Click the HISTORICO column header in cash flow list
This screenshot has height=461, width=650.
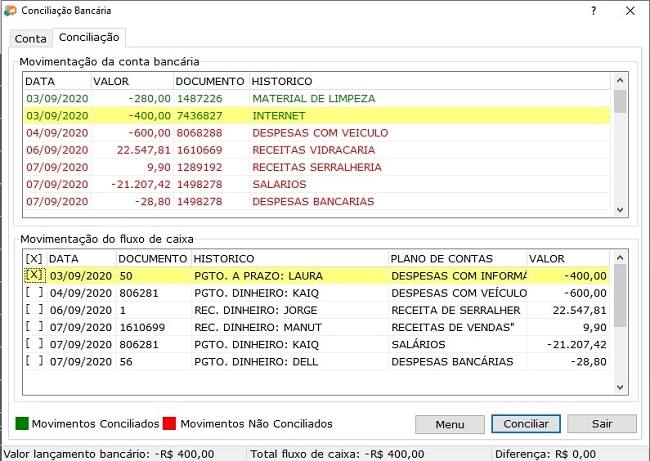click(x=290, y=259)
